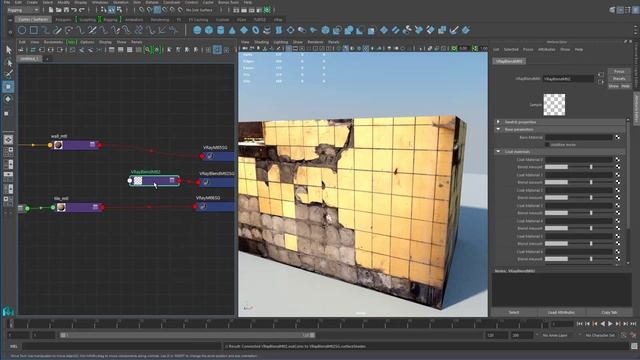Screen dimensions: 640x360
Task: Click the green render settings icon
Action: point(267,10)
